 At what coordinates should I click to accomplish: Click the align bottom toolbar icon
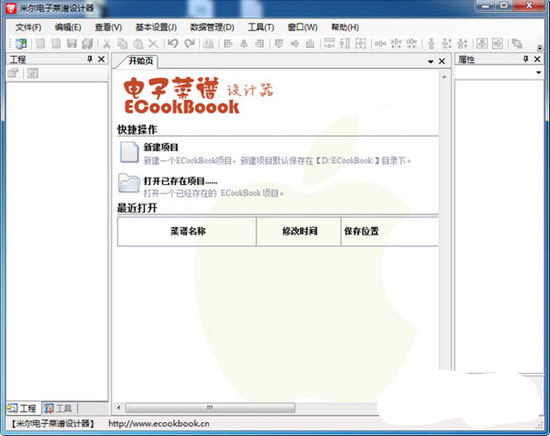pyautogui.click(x=310, y=43)
